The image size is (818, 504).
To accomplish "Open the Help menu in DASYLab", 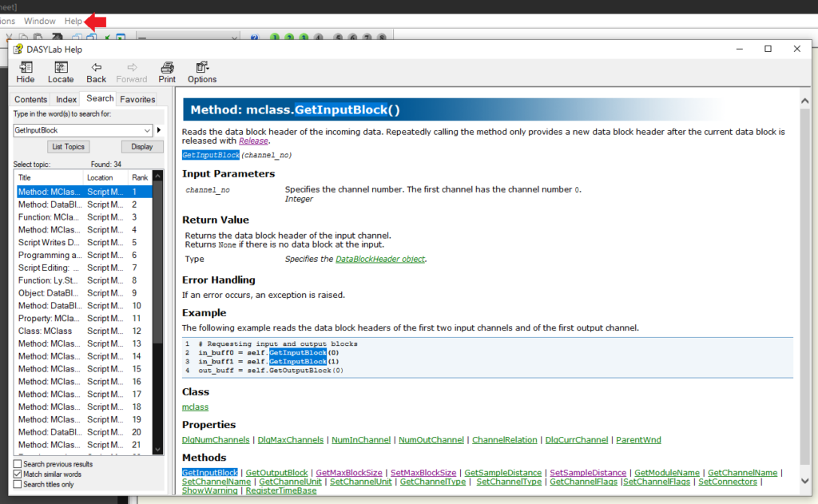I will pos(73,21).
